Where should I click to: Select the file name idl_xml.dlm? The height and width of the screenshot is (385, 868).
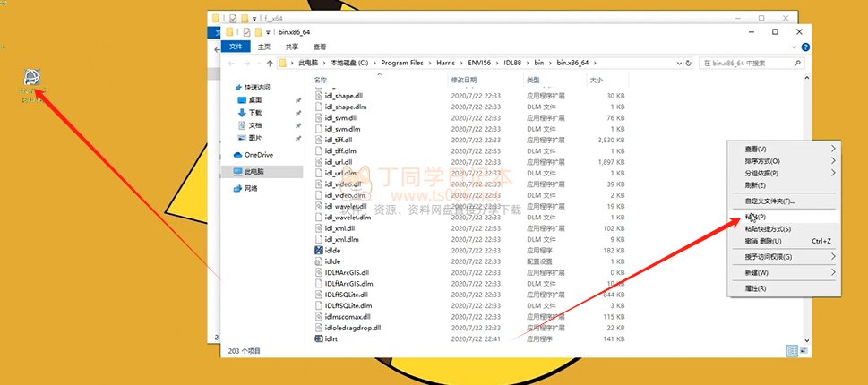341,239
